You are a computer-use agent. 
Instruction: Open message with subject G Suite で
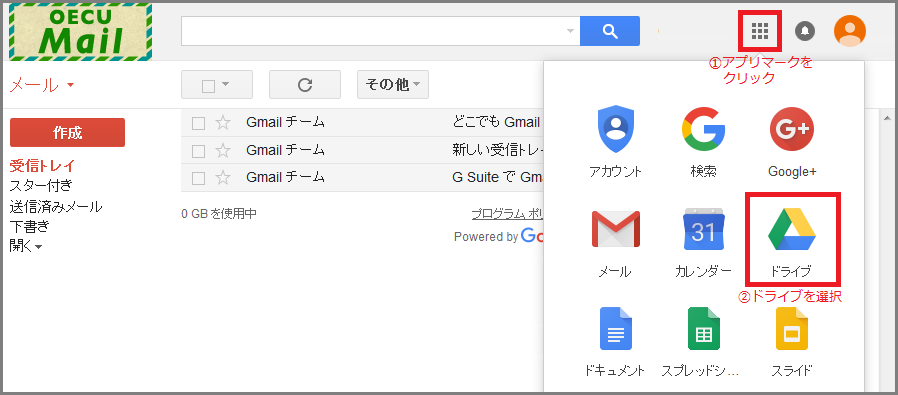point(497,178)
